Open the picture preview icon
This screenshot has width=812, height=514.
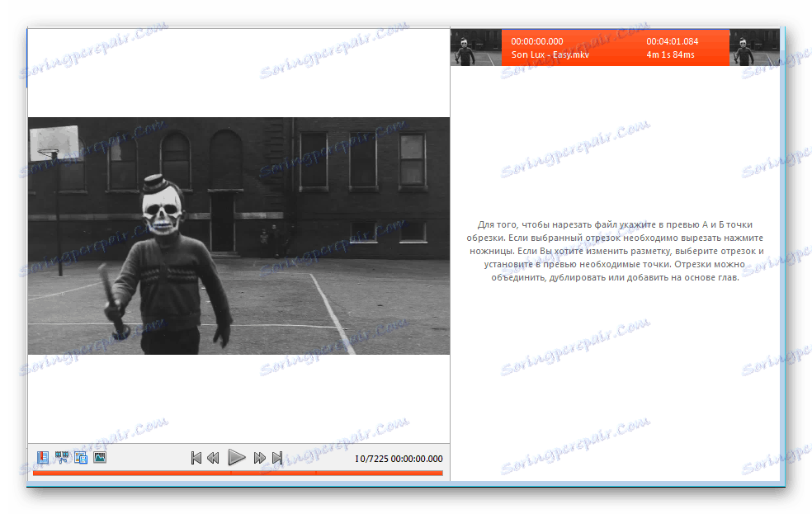pos(99,457)
